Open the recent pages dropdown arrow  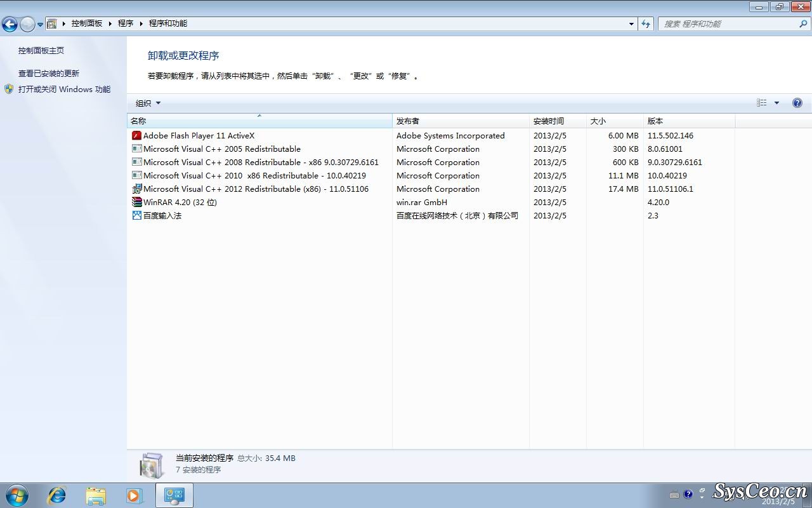tap(40, 25)
